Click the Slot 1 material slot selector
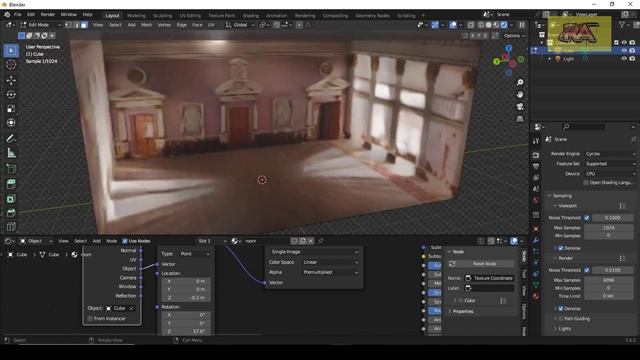Image resolution: width=640 pixels, height=360 pixels. [x=211, y=241]
